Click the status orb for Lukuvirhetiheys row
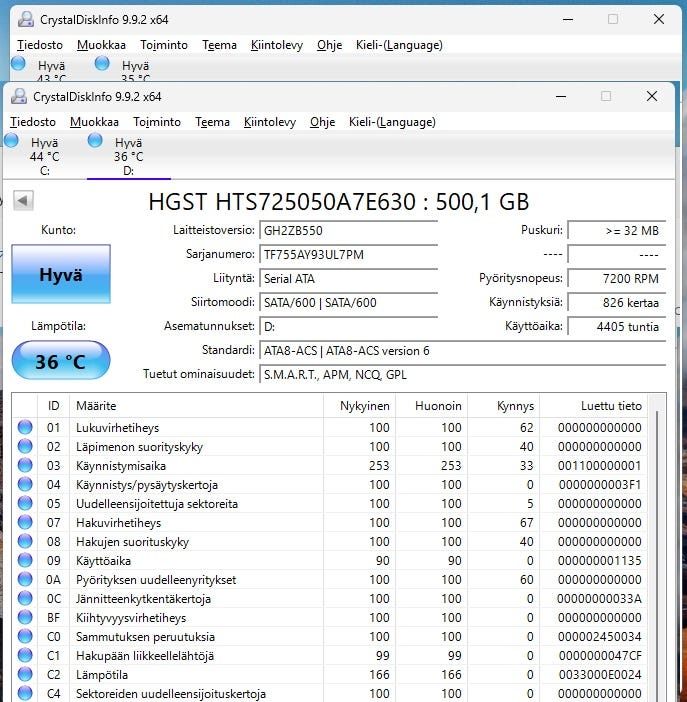 (x=25, y=427)
